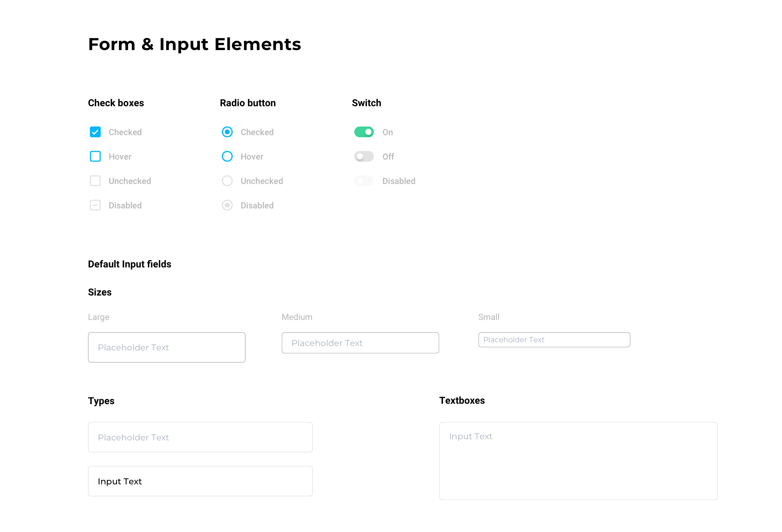This screenshot has width=782, height=532.
Task: Uncheck the "Checked" checkbox
Action: point(95,132)
